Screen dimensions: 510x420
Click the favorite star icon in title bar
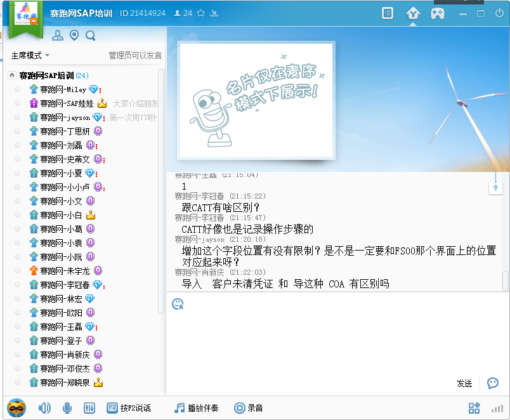[x=201, y=13]
